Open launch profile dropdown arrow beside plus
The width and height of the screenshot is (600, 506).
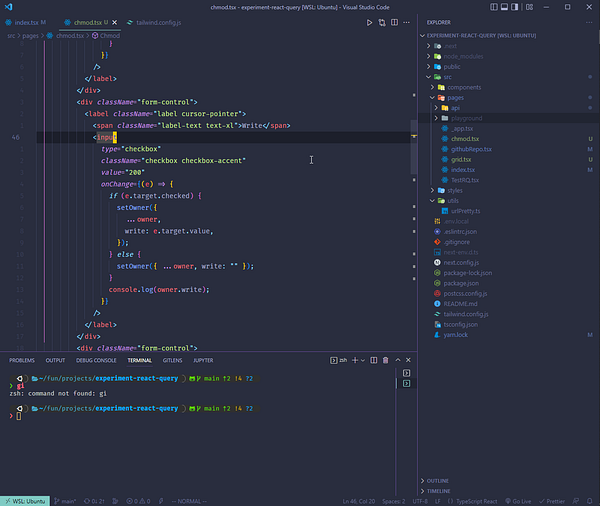click(x=363, y=360)
